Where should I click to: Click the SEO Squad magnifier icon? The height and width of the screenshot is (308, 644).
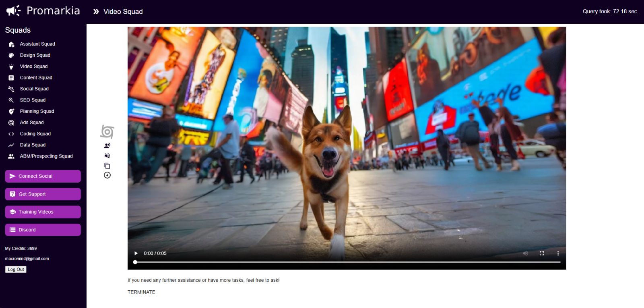click(x=11, y=100)
